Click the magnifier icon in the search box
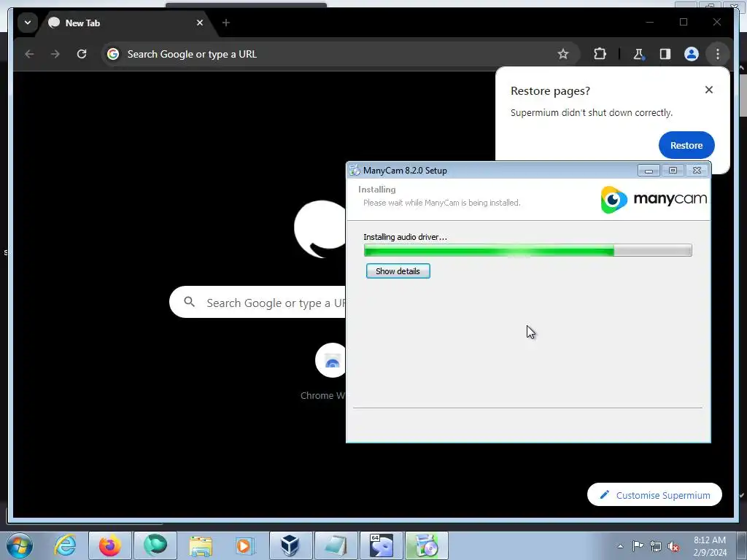 tap(189, 302)
